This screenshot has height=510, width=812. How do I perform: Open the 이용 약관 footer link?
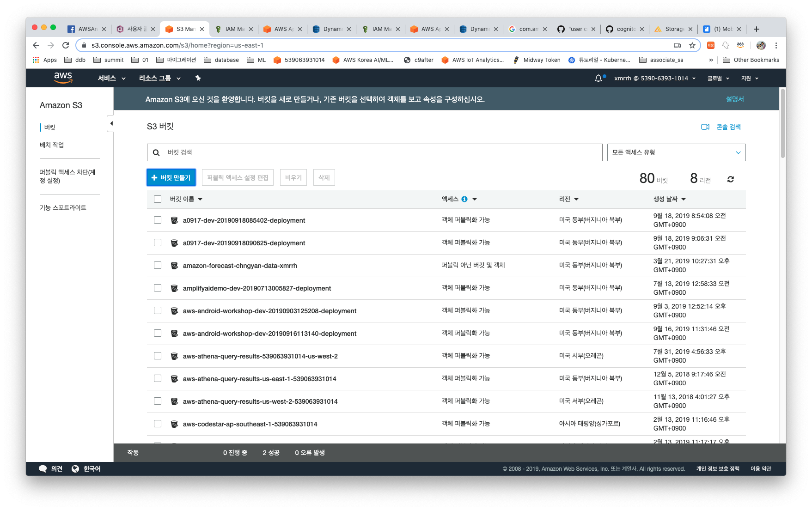[761, 469]
